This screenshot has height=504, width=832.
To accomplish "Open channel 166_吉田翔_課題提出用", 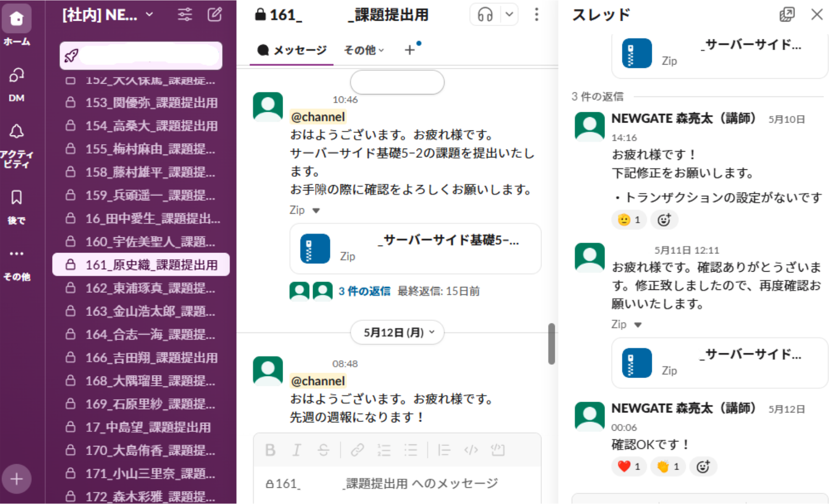I will [x=141, y=357].
